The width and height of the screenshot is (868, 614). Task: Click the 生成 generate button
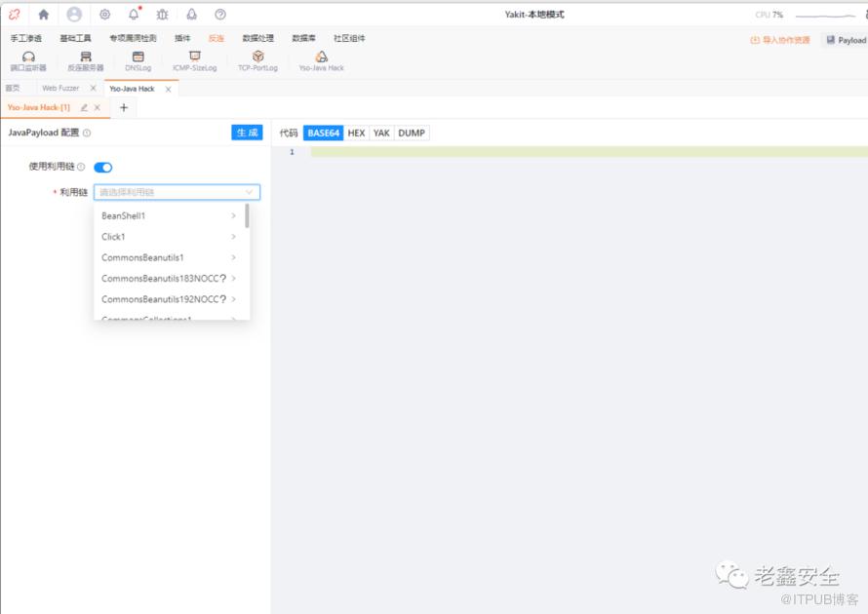[x=247, y=133]
